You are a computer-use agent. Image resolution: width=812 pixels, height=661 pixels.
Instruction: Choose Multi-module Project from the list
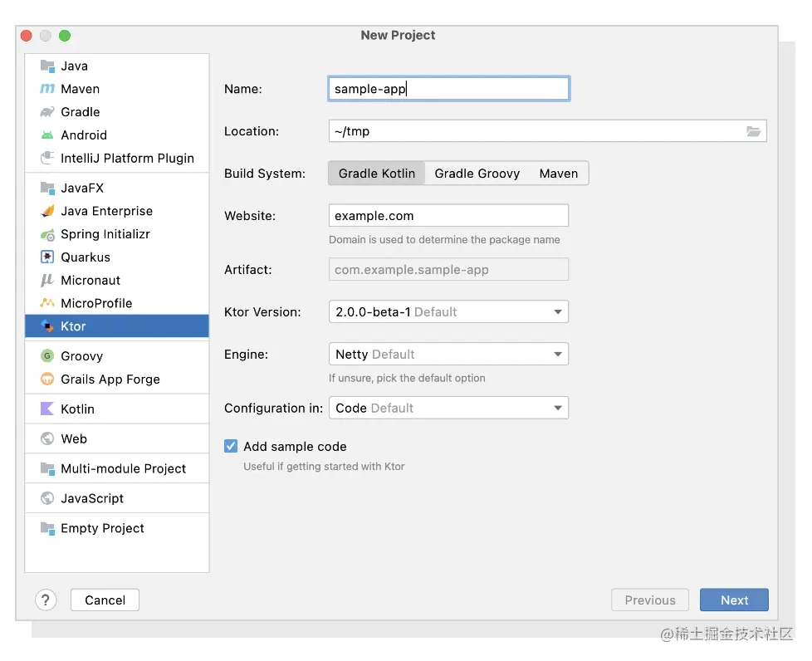tap(123, 469)
